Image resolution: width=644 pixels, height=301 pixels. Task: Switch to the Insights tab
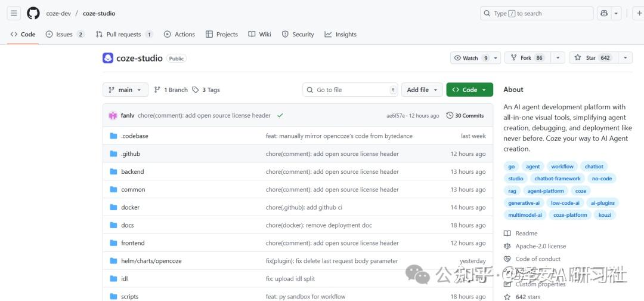point(340,34)
